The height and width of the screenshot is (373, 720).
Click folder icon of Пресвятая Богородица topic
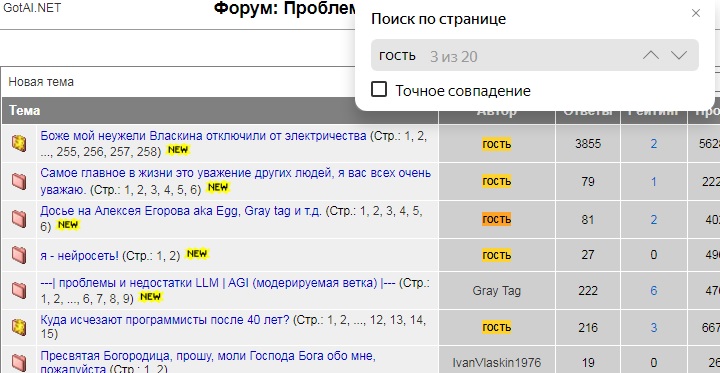click(x=19, y=362)
